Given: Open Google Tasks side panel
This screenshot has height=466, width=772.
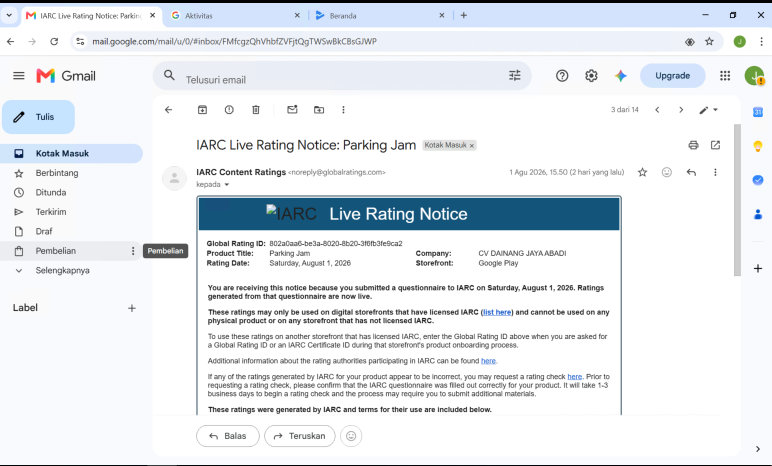Looking at the screenshot, I should [x=758, y=180].
